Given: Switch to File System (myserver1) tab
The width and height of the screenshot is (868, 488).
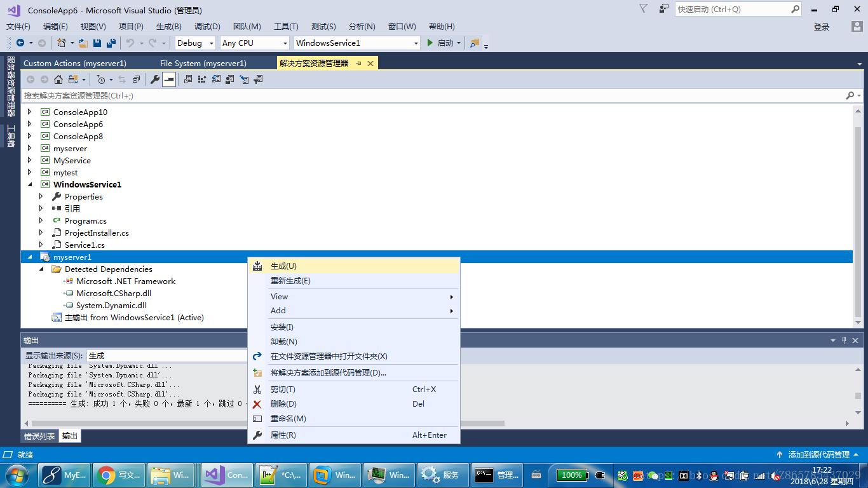Looking at the screenshot, I should [x=203, y=63].
